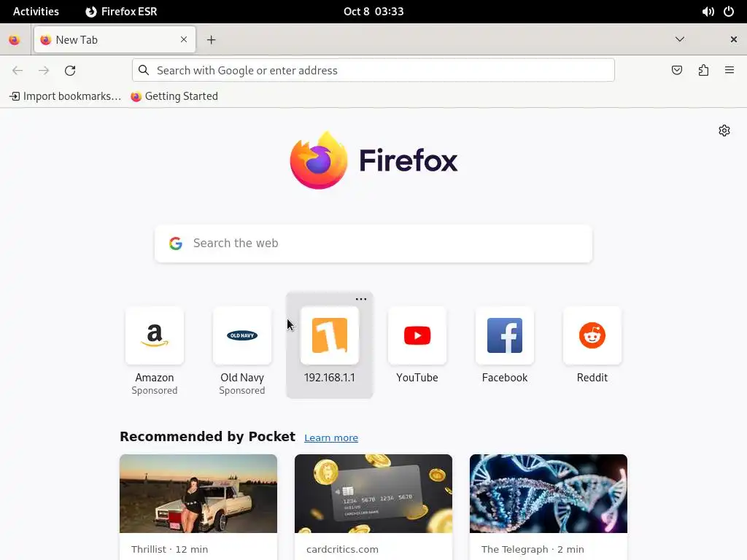Click the volume icon in system tray
Image resolution: width=747 pixels, height=560 pixels.
click(x=708, y=12)
